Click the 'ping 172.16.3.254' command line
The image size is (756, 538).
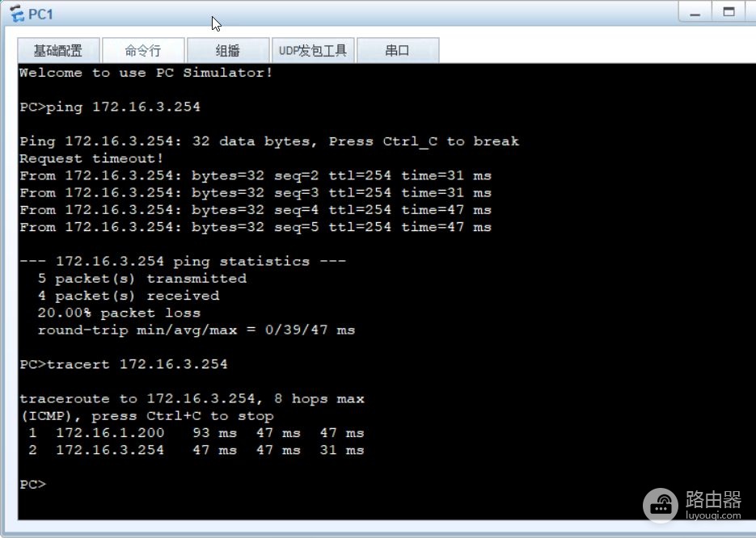point(110,107)
